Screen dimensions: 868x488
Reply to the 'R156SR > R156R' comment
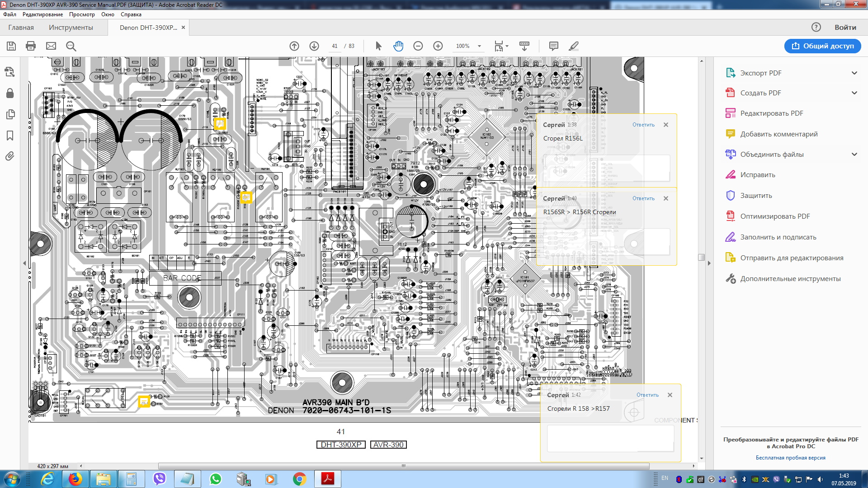[x=643, y=198]
